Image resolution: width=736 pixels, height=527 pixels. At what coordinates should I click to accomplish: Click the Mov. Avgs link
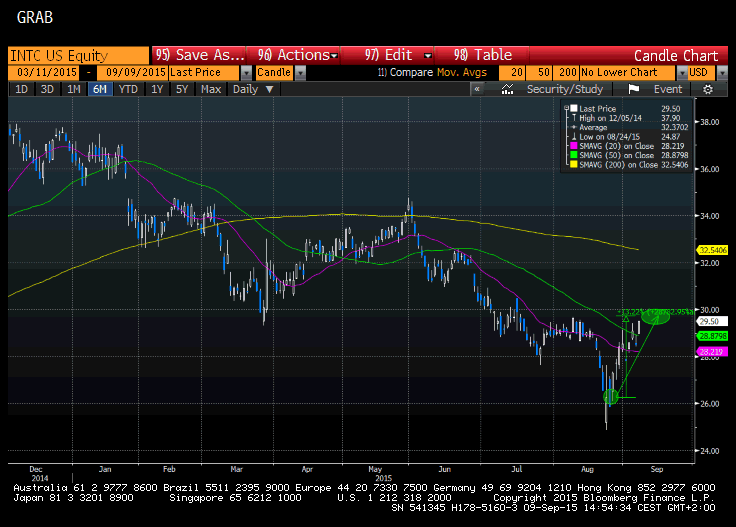[462, 72]
